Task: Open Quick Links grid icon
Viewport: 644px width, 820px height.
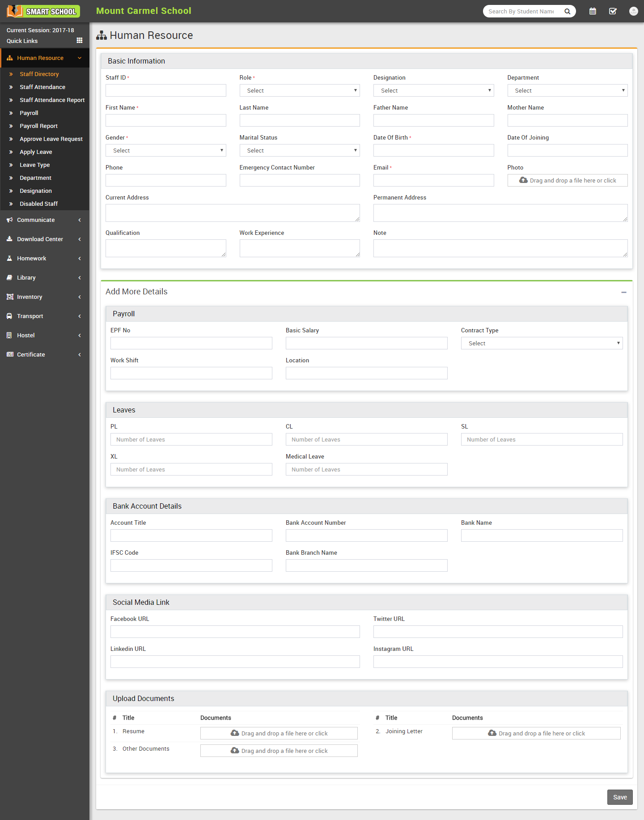Action: pyautogui.click(x=80, y=41)
